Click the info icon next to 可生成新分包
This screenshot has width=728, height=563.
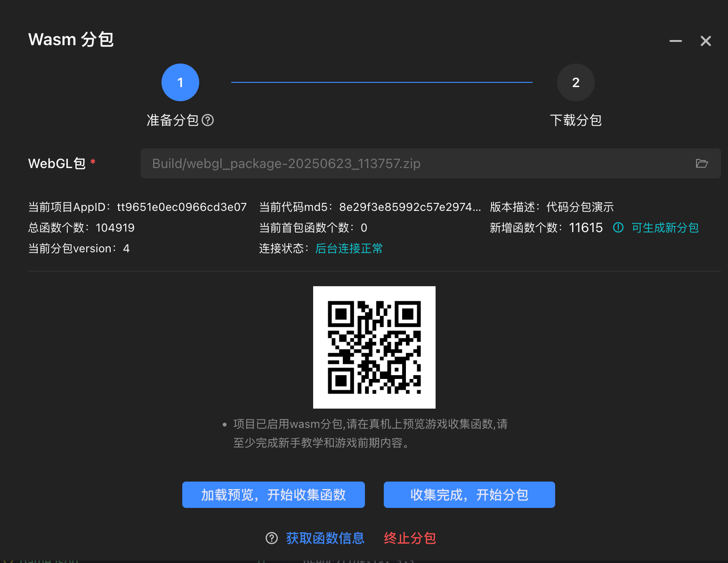pyautogui.click(x=618, y=228)
